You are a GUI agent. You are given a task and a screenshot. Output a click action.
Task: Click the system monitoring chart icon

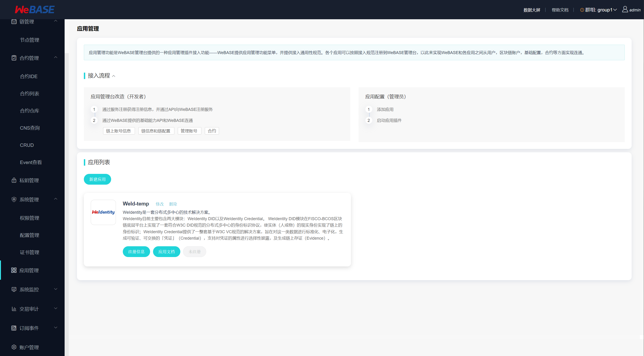(14, 290)
